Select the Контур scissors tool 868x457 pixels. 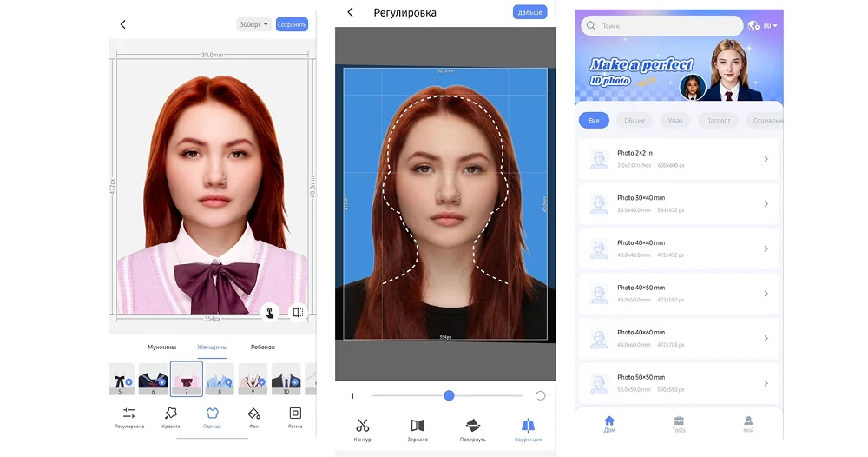pyautogui.click(x=363, y=430)
